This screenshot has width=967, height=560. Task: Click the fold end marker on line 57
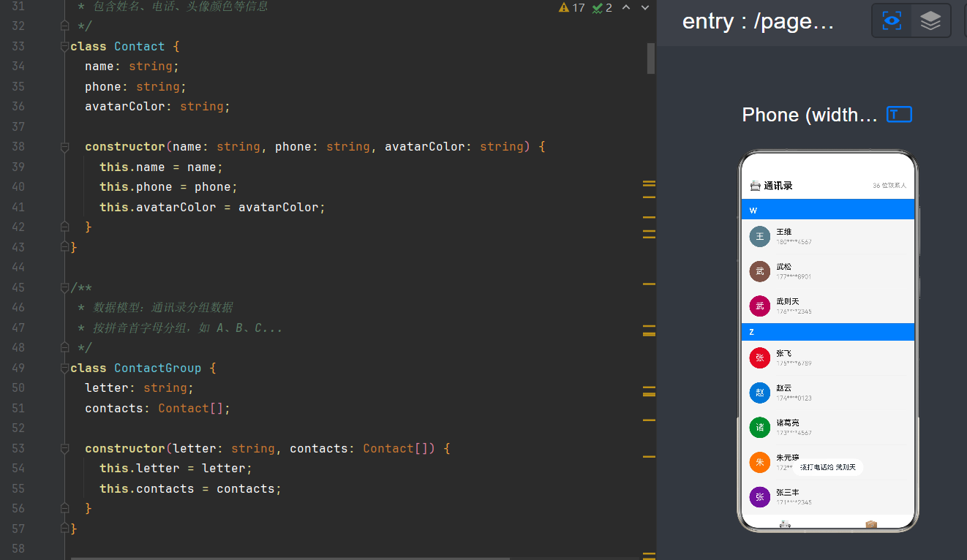point(64,529)
